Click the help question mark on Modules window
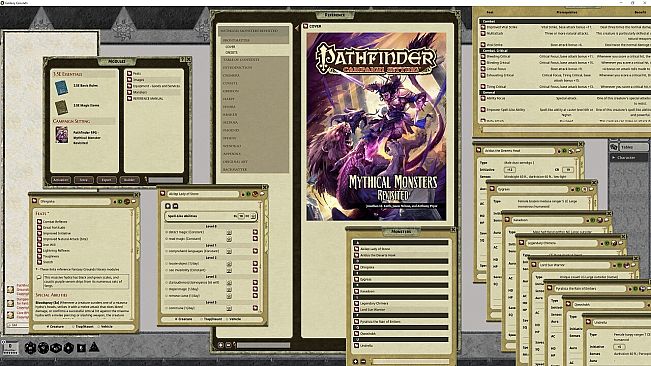651x366 pixels. coord(183,60)
